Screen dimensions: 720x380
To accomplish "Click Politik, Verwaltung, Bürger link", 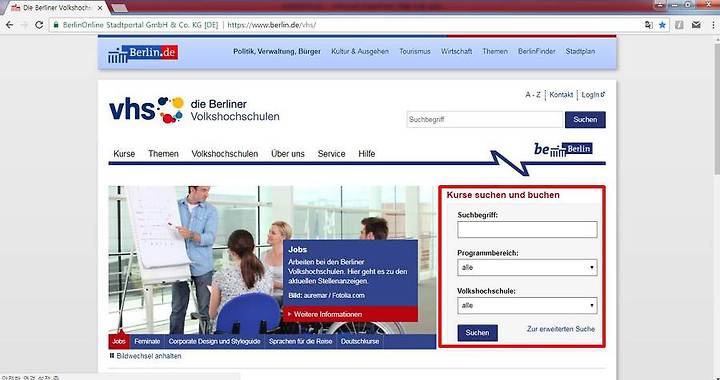I will coord(277,51).
